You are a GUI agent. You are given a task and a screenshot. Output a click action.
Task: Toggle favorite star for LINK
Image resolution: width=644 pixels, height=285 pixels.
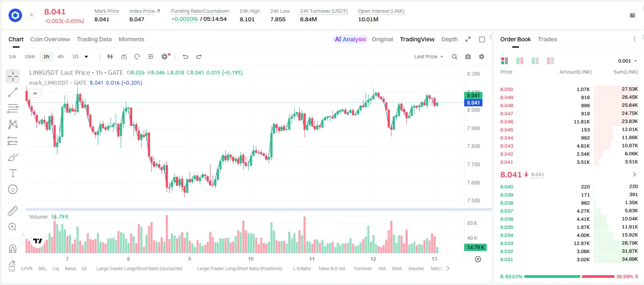point(31,15)
